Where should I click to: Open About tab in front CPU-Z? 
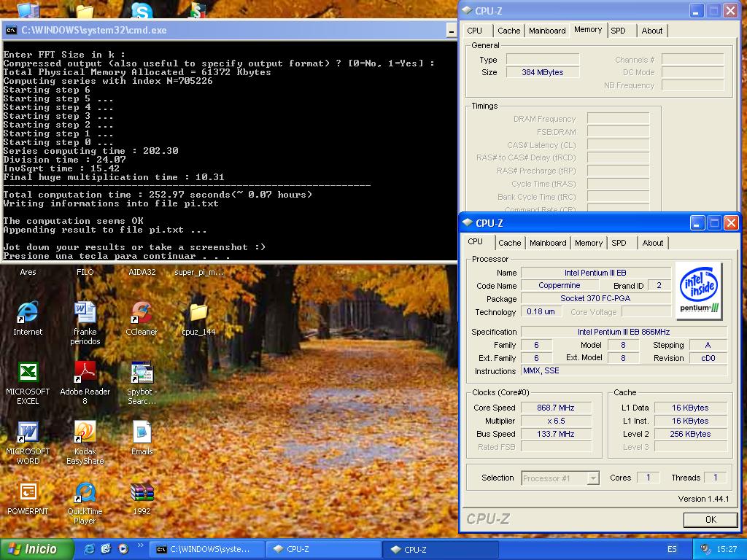click(652, 243)
